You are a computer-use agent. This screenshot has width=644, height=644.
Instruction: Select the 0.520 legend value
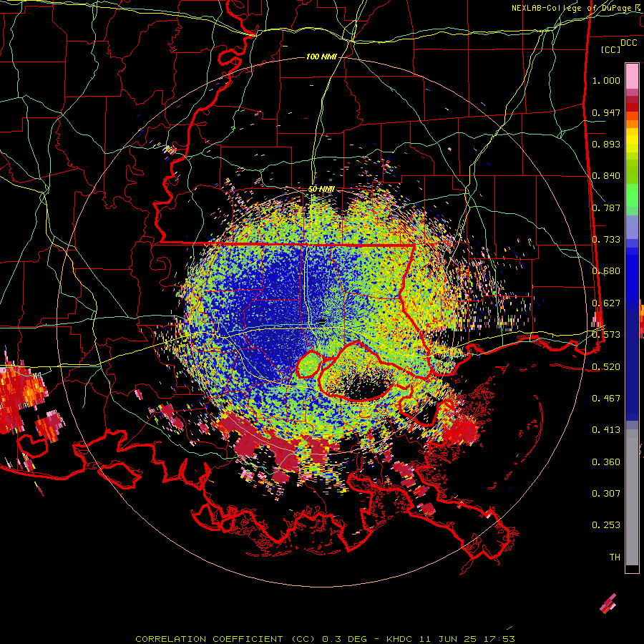point(606,367)
